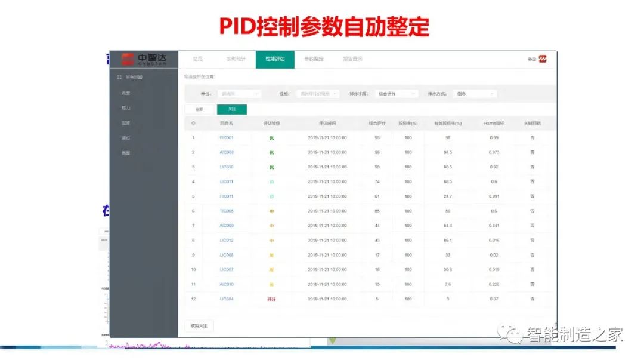Viewport: 644px width, 363px height.
Task: Click the 投用率(%) column header
Action: point(408,124)
